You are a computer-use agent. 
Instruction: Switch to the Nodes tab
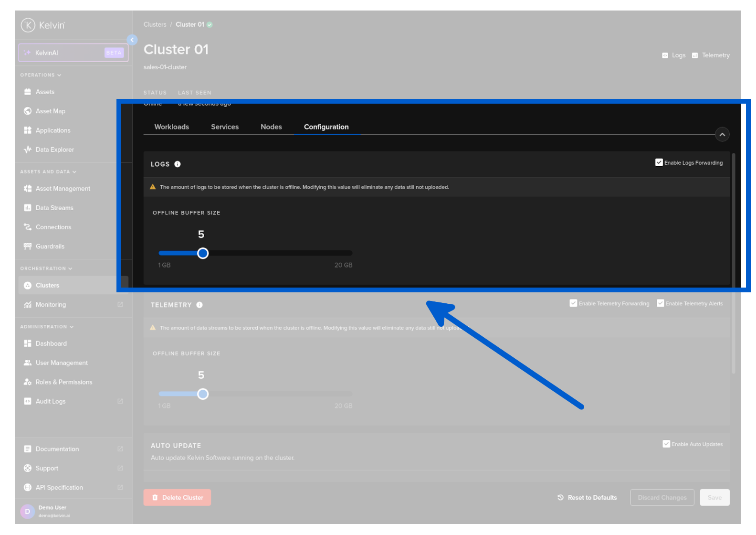tap(271, 127)
